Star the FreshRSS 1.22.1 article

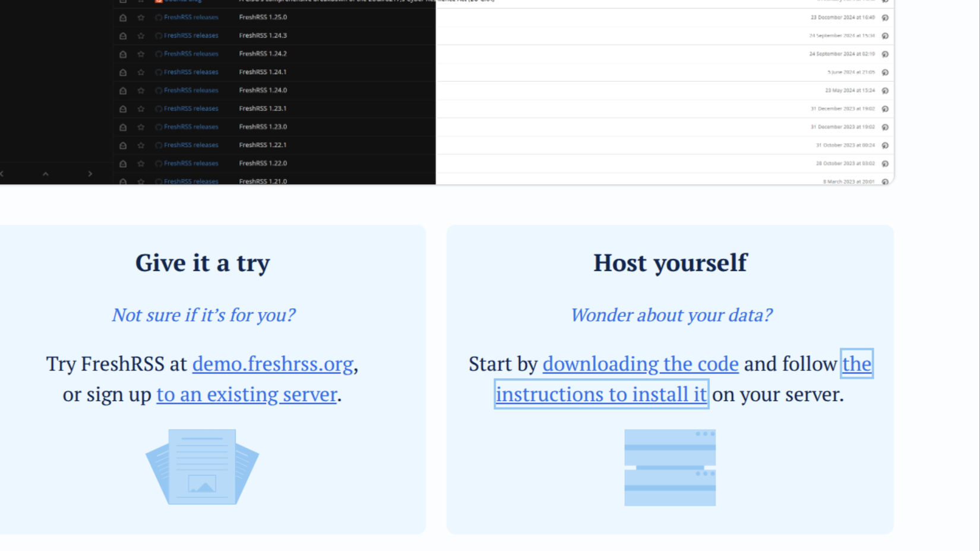point(141,145)
